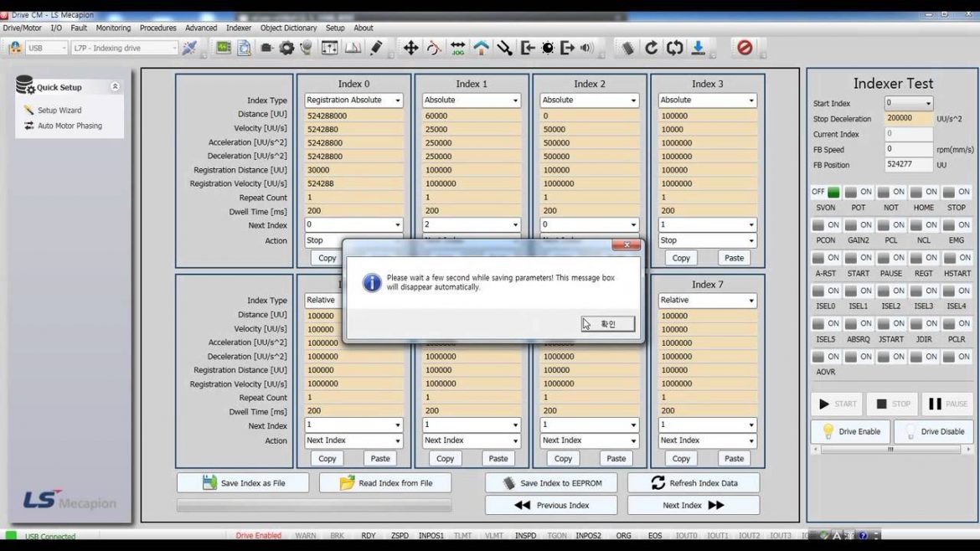This screenshot has width=980, height=551.
Task: Click Index 0 Distance field 524288000
Action: 353,116
